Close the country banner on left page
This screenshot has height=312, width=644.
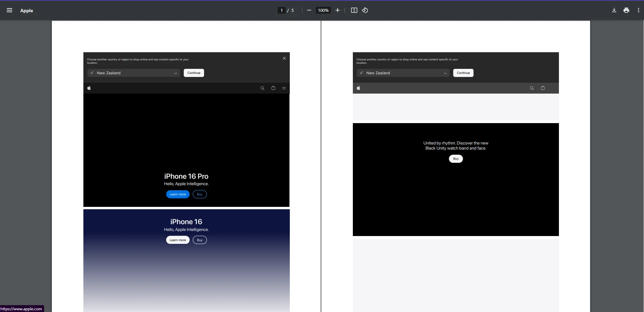284,58
